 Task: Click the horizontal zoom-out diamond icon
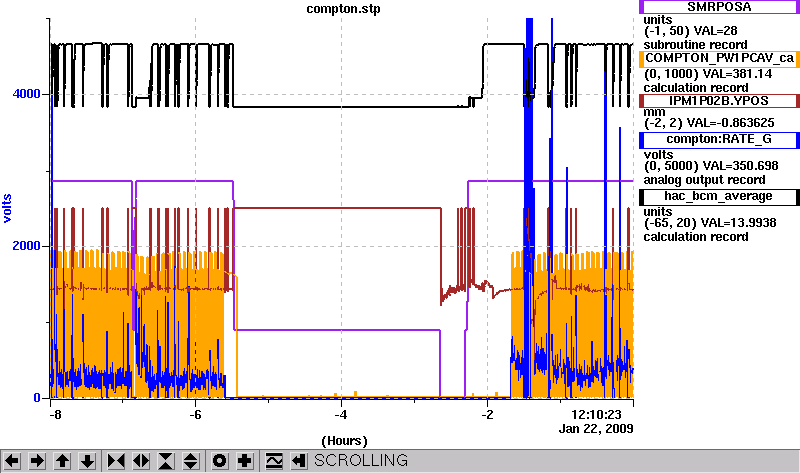(141, 461)
